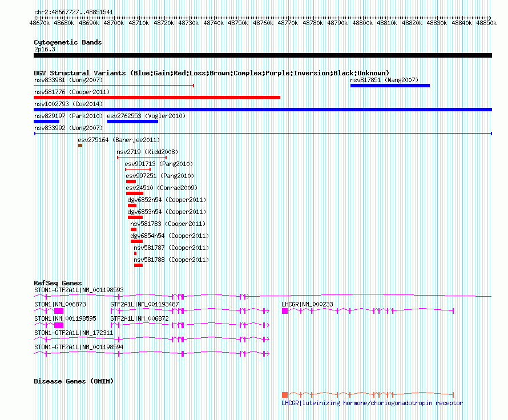This screenshot has height=420, width=508.
Task: Select the esv24510 red loss bar
Action: click(135, 193)
